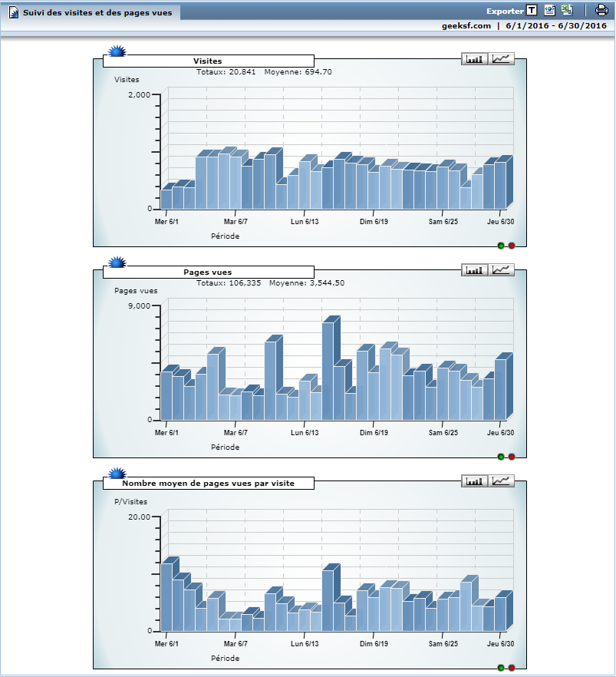Click Mar 6/7 label on Visites chart

(x=236, y=222)
